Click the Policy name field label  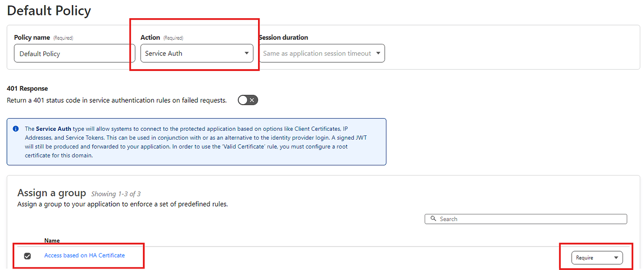[32, 37]
